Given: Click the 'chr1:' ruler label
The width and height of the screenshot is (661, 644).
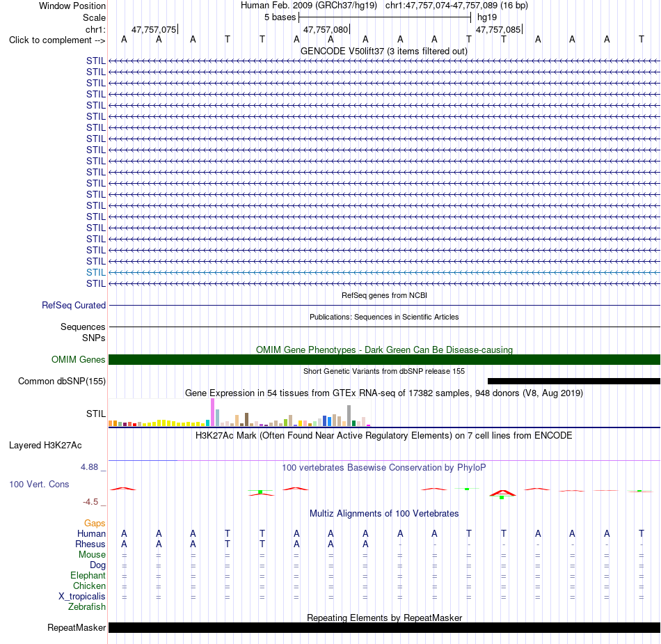Looking at the screenshot, I should pos(95,29).
